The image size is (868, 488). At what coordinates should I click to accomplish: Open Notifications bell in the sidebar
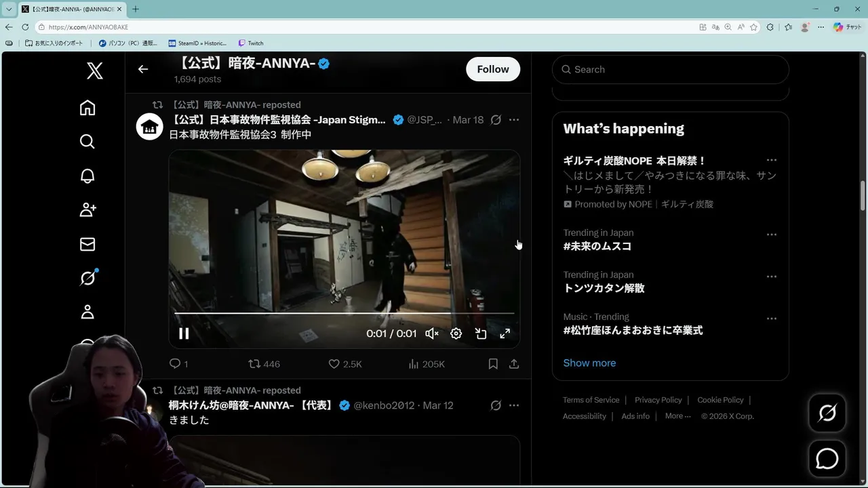(x=87, y=176)
